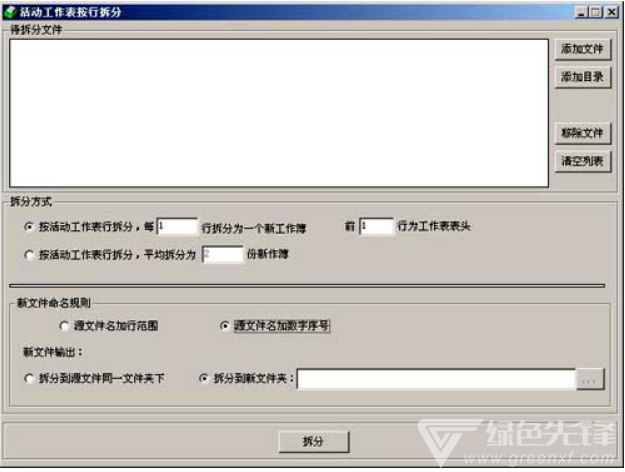Viewport: 625px width, 472px height.
Task: Click the new folder path input field
Action: (436, 379)
